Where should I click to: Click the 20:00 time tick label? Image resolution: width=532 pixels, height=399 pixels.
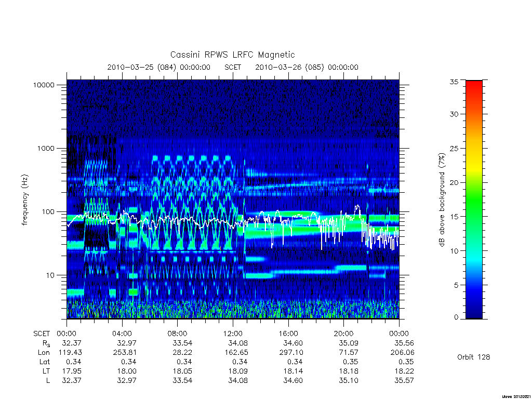[x=343, y=334]
